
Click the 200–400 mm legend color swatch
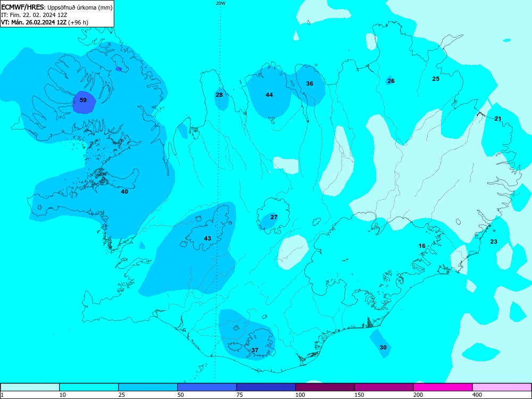pos(443,387)
